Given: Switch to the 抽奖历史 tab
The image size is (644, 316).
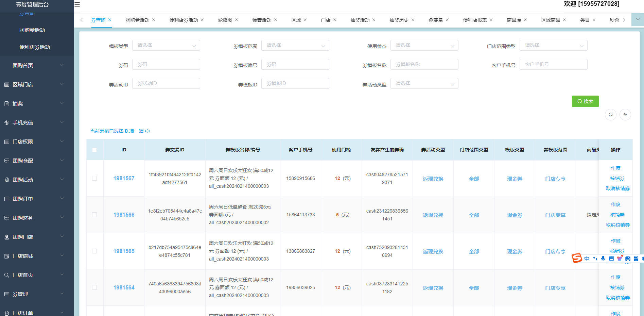Looking at the screenshot, I should (399, 20).
